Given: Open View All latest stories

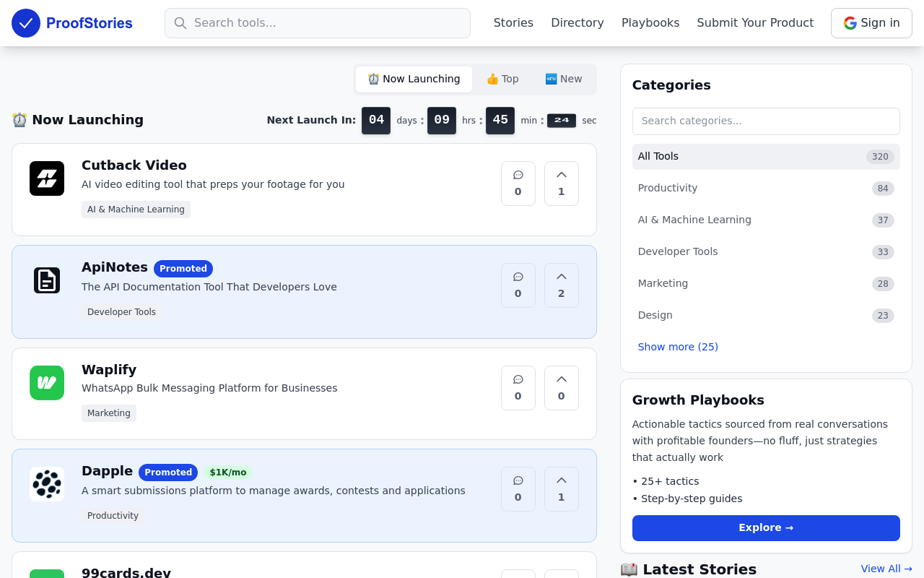Looking at the screenshot, I should coord(886,569).
